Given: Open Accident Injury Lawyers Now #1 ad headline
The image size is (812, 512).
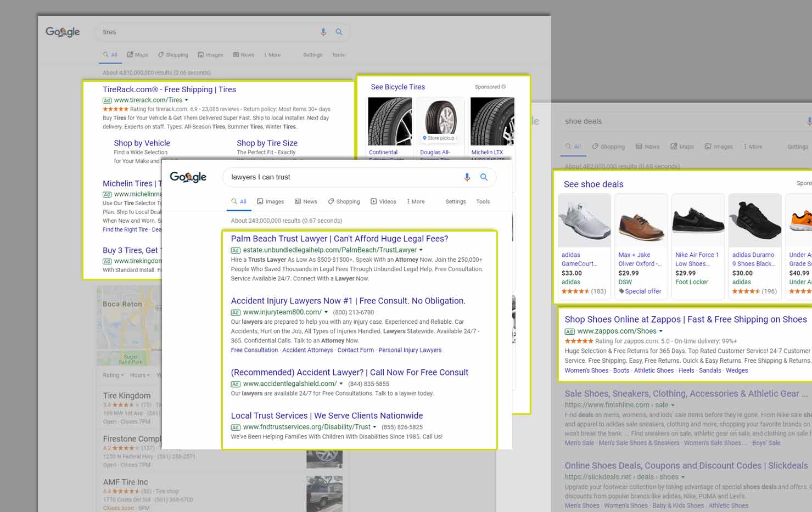Looking at the screenshot, I should pos(348,301).
